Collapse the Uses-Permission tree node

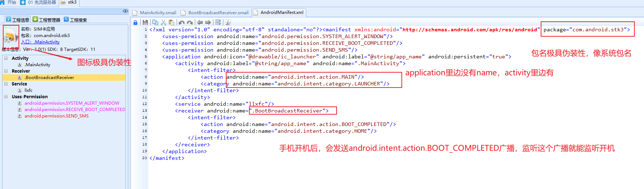[x=6, y=96]
